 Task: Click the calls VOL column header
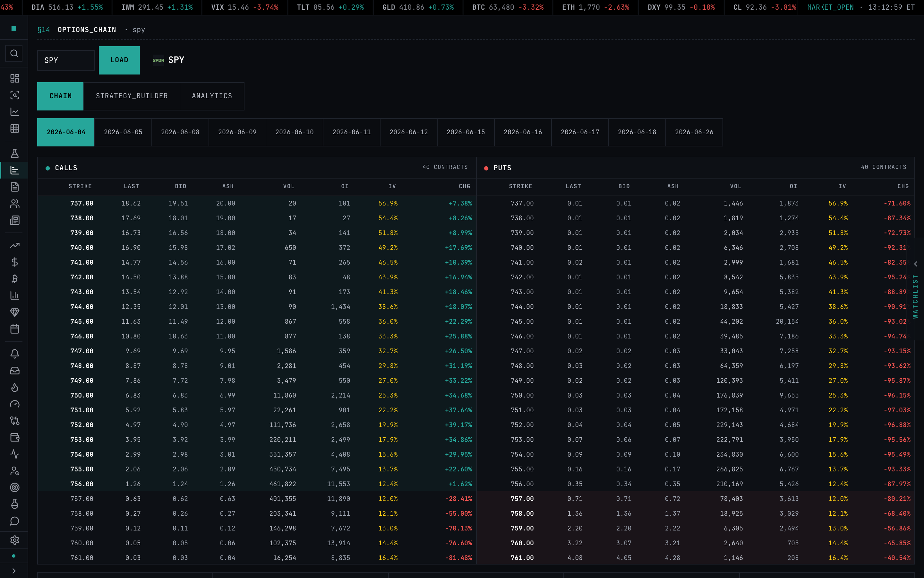click(x=289, y=187)
